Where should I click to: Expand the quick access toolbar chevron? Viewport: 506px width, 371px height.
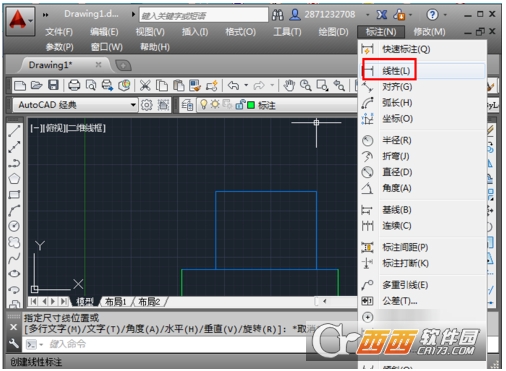[x=45, y=15]
